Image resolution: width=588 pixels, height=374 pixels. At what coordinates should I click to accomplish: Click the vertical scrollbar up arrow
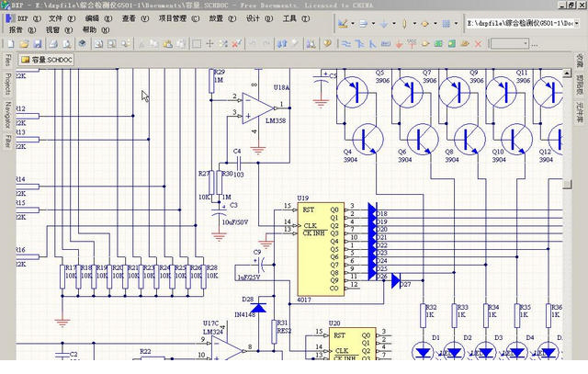567,74
